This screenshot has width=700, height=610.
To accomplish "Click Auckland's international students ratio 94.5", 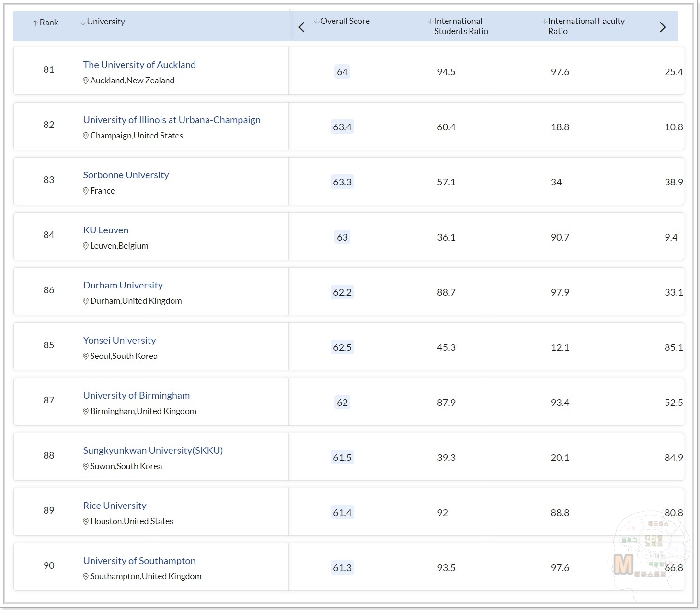I will (446, 72).
